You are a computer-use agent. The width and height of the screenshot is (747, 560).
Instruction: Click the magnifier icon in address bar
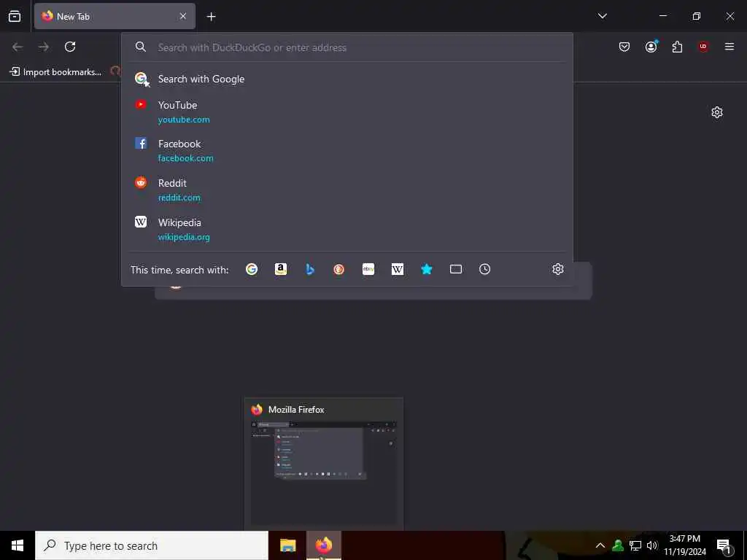click(140, 47)
